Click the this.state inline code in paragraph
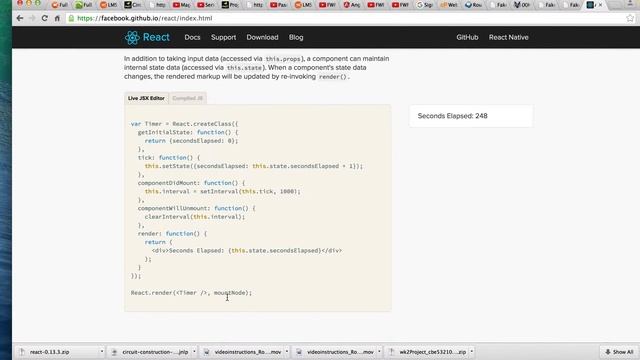 pyautogui.click(x=244, y=68)
